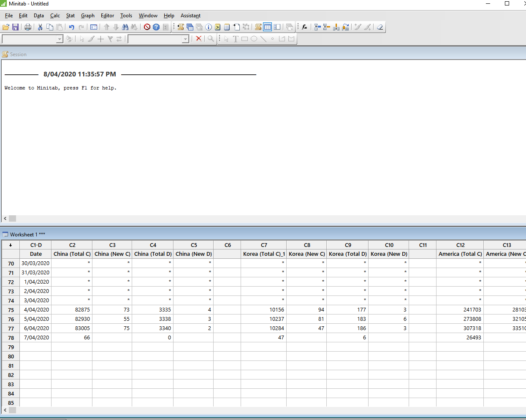Image resolution: width=526 pixels, height=420 pixels.
Task: Undo the last action
Action: tap(71, 27)
